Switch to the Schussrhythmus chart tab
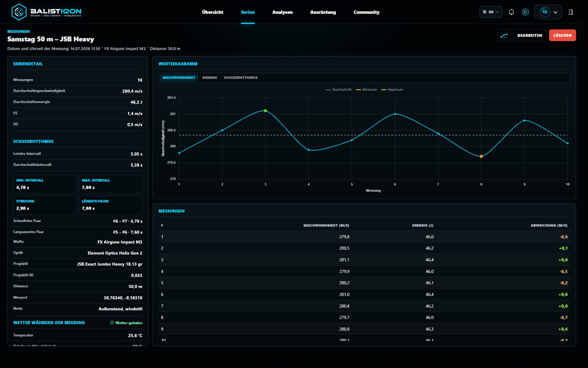 click(x=241, y=78)
